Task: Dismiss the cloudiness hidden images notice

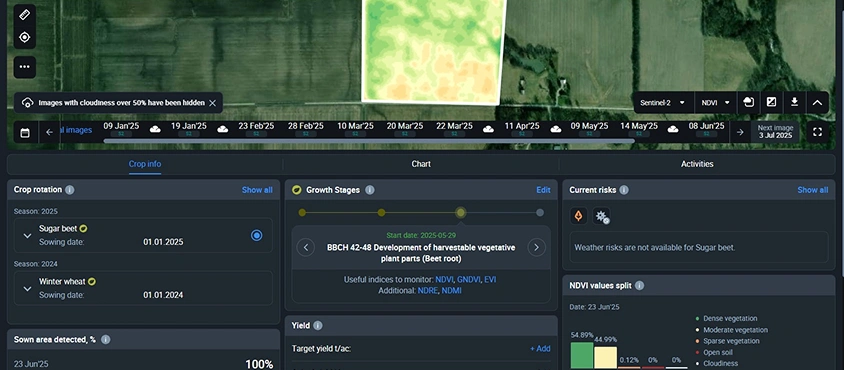Action: (x=213, y=103)
